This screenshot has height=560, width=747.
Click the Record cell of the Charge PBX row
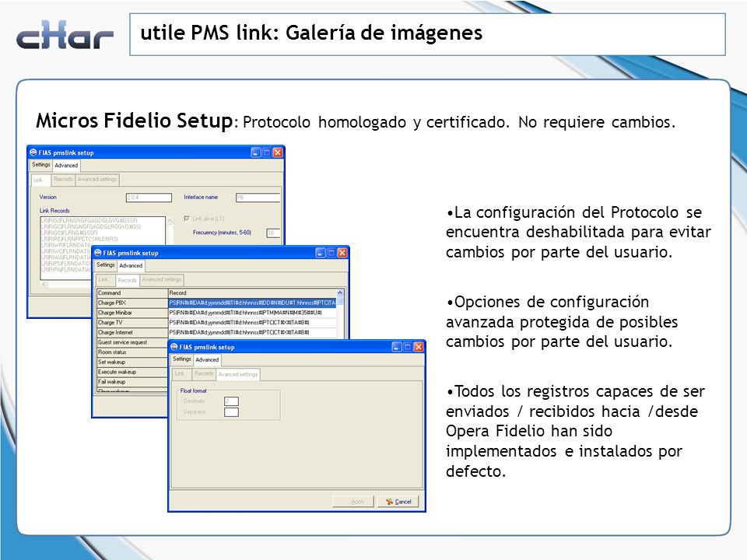(x=252, y=303)
